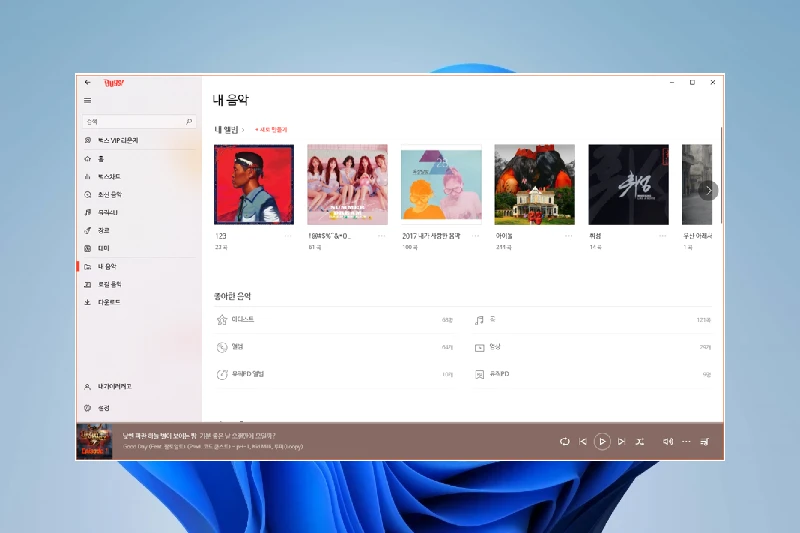Image resolution: width=800 pixels, height=533 pixels.
Task: Expand 내 앨범 with its chevron arrow
Action: pyautogui.click(x=243, y=130)
